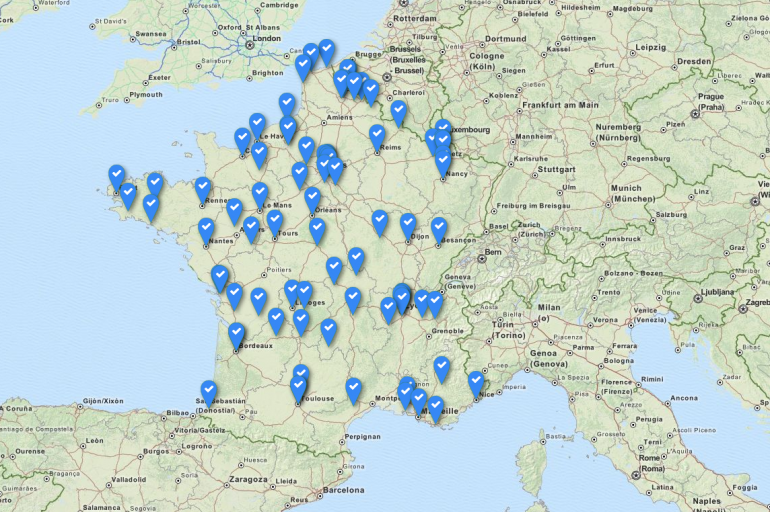This screenshot has width=770, height=512.
Task: Click marker between Toulouse and Montpellier
Action: [x=353, y=389]
